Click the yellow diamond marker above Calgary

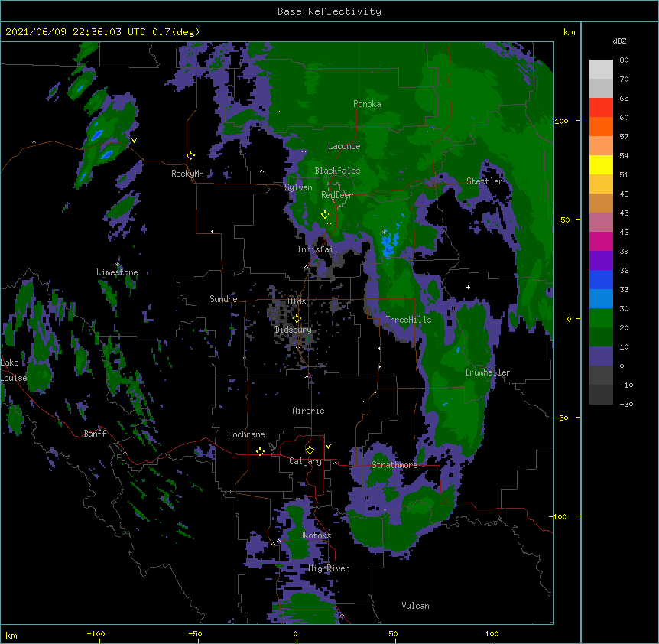310,450
